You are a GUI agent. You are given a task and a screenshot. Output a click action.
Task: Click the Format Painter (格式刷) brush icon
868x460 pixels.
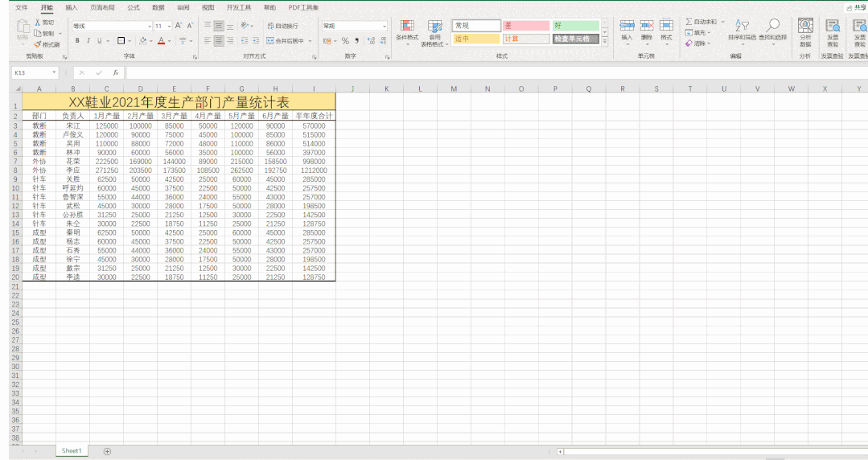pyautogui.click(x=37, y=44)
